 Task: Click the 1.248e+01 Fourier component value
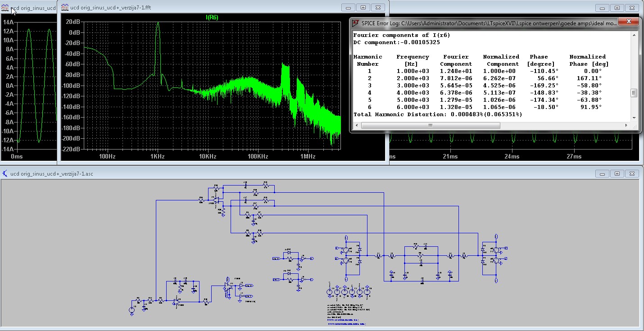point(456,71)
